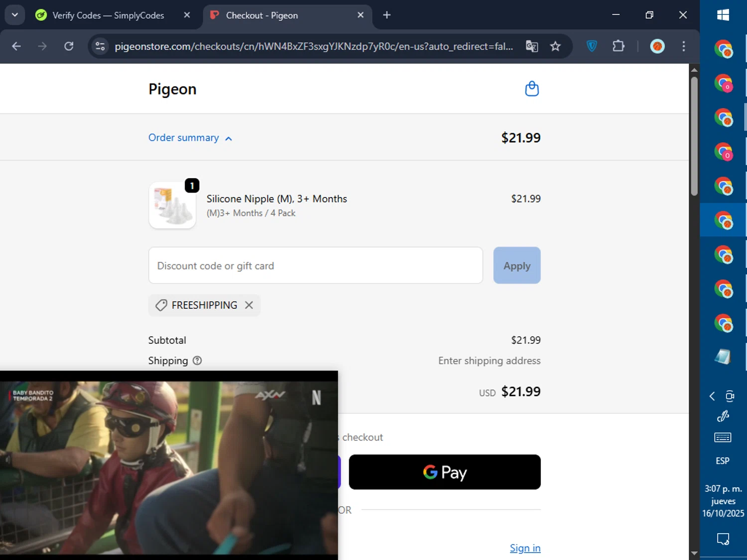
Task: Click the Sign in link
Action: [525, 548]
